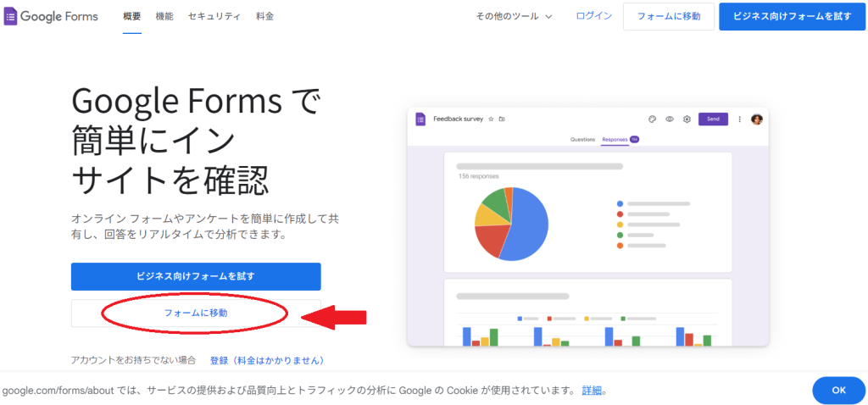Image resolution: width=868 pixels, height=405 pixels.
Task: Click the 登録(料金はかかりません) link
Action: point(267,360)
